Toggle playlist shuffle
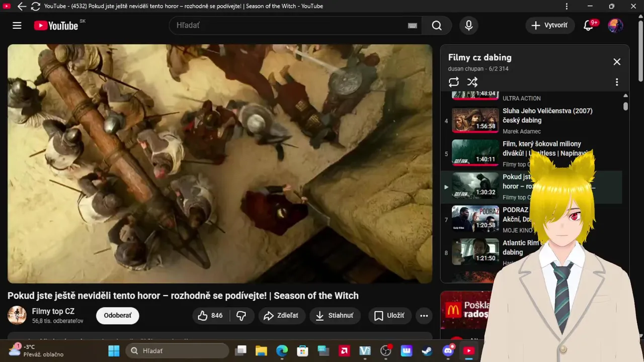The image size is (644, 362). pos(472,82)
